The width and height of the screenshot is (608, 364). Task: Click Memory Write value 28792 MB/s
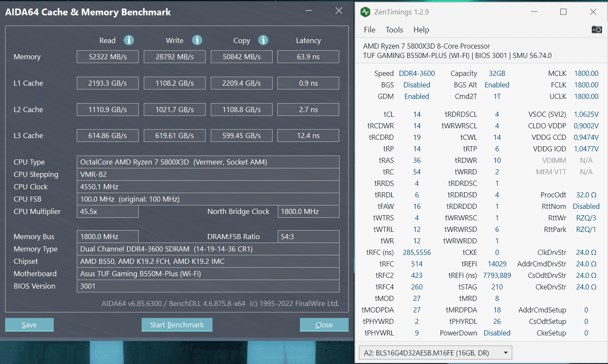175,57
